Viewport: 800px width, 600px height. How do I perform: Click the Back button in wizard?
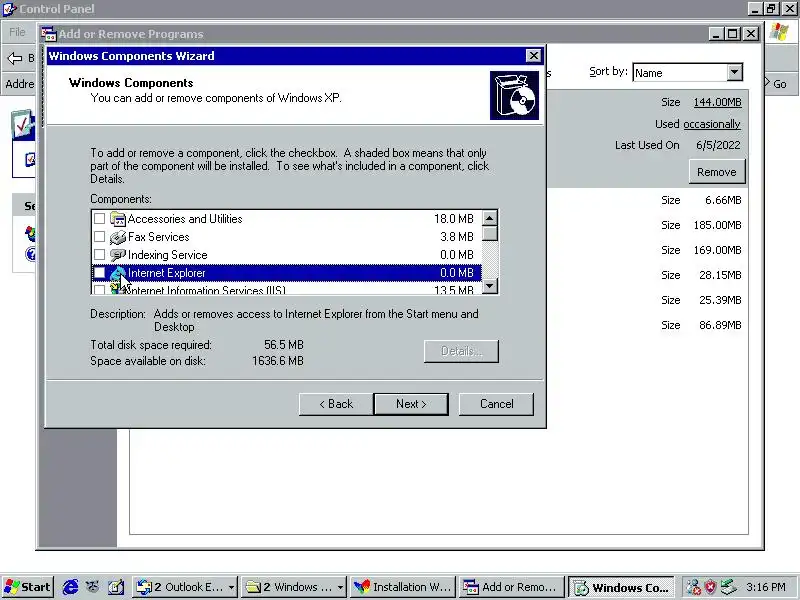click(336, 404)
